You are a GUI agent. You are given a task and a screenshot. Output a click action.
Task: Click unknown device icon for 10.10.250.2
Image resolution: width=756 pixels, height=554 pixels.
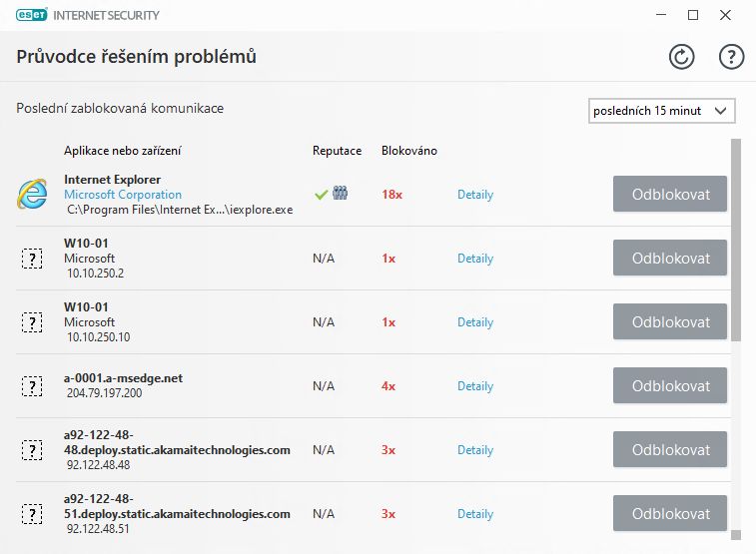[32, 259]
